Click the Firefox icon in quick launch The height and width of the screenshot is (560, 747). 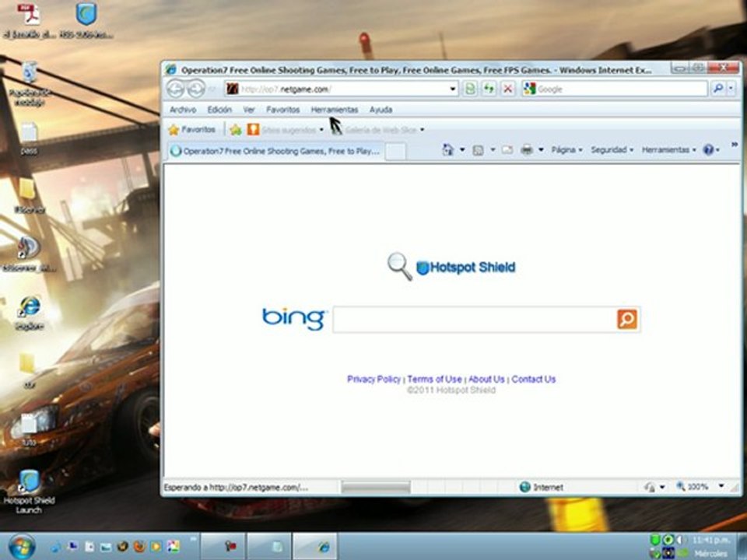(139, 547)
